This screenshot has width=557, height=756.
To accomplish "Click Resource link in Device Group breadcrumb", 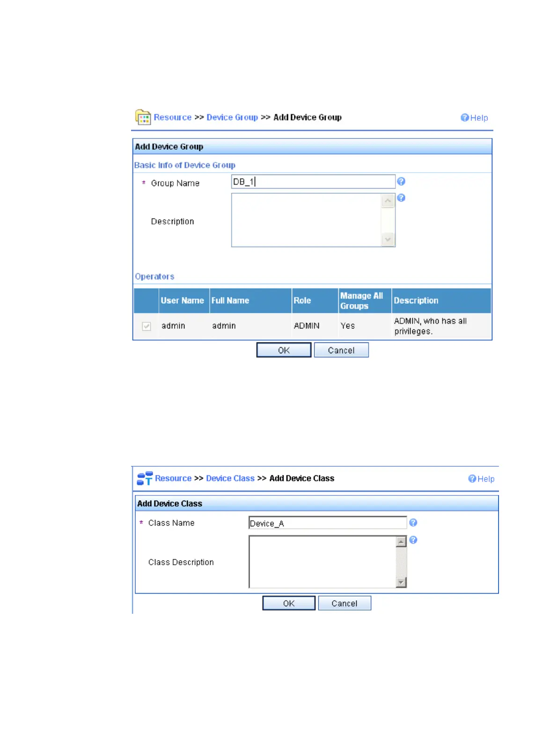I will [x=173, y=117].
